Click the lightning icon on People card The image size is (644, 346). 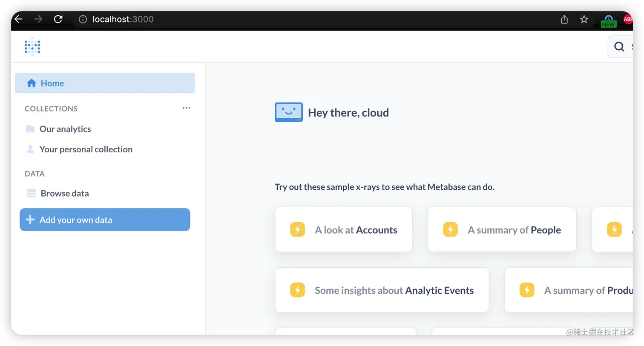coord(450,230)
